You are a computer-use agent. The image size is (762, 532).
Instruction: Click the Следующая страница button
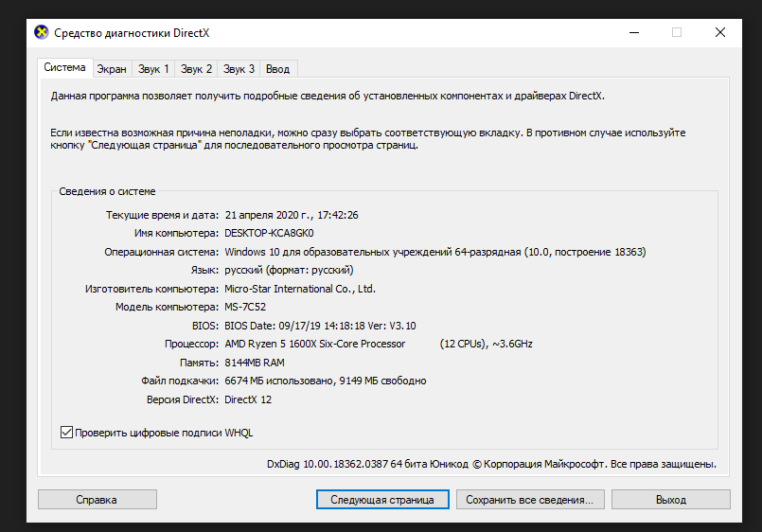point(382,500)
